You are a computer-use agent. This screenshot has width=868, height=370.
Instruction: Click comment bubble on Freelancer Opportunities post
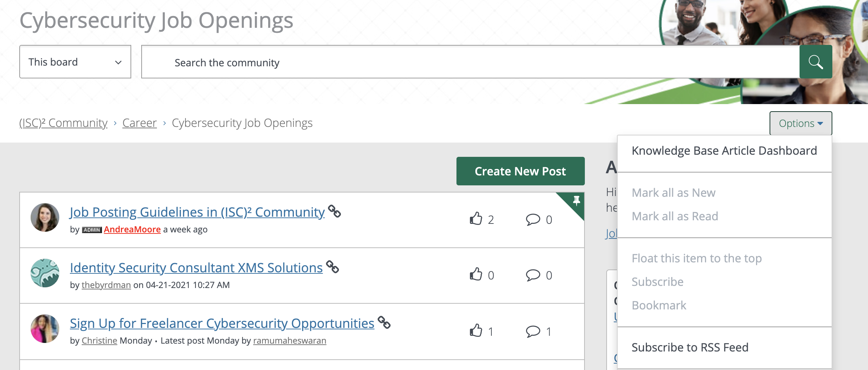533,331
